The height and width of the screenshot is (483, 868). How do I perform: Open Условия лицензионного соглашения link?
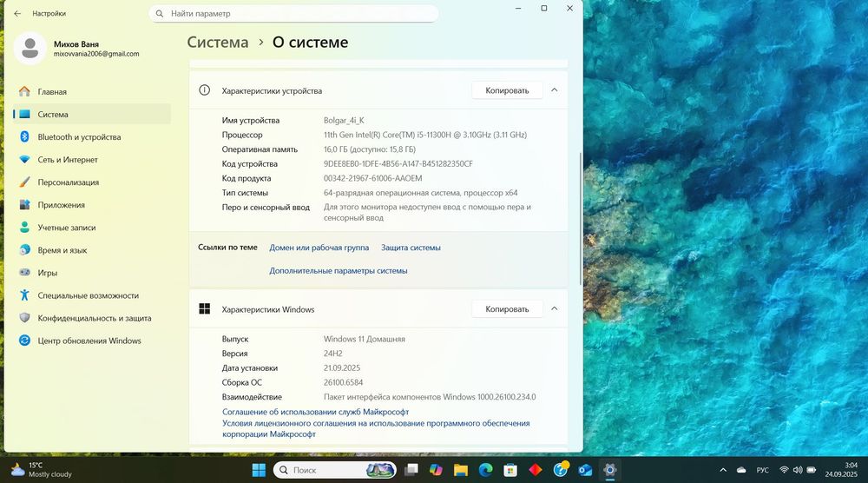[x=376, y=429]
